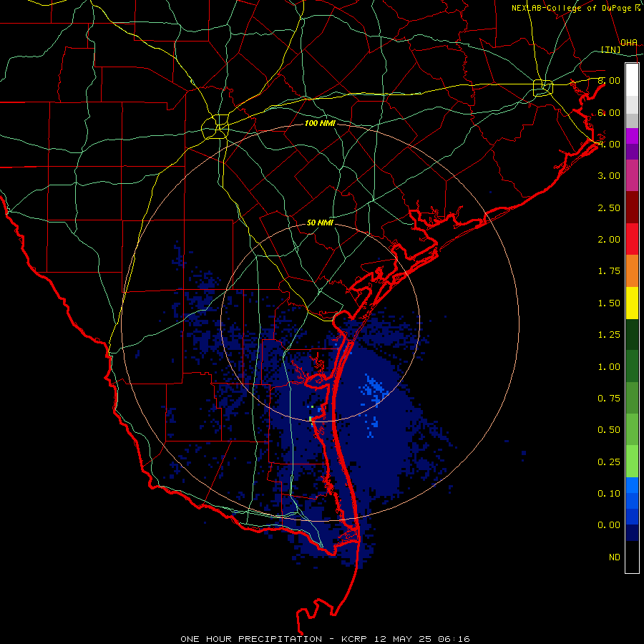This screenshot has height=644, width=644.
Task: Click the light green 0.25 inch legend swatch
Action: [x=632, y=462]
